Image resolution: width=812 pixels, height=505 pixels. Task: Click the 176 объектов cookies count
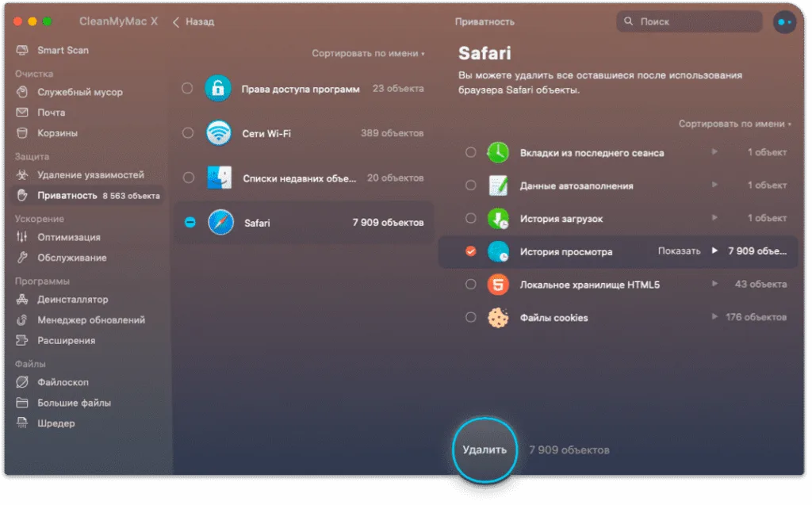[756, 317]
